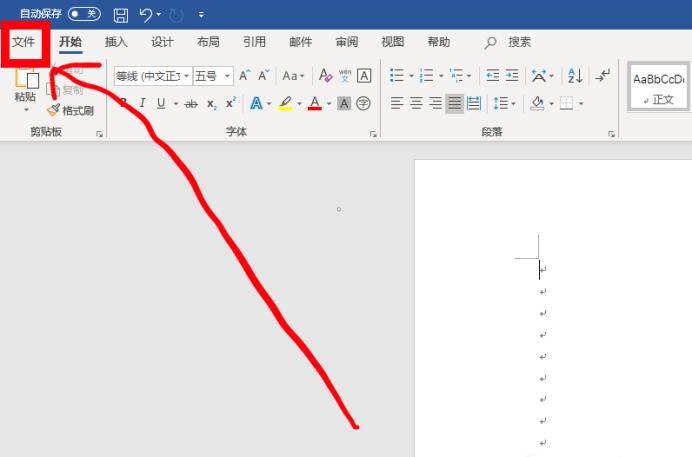This screenshot has height=457, width=692.
Task: Open the highlight color dropdown arrow
Action: (299, 104)
